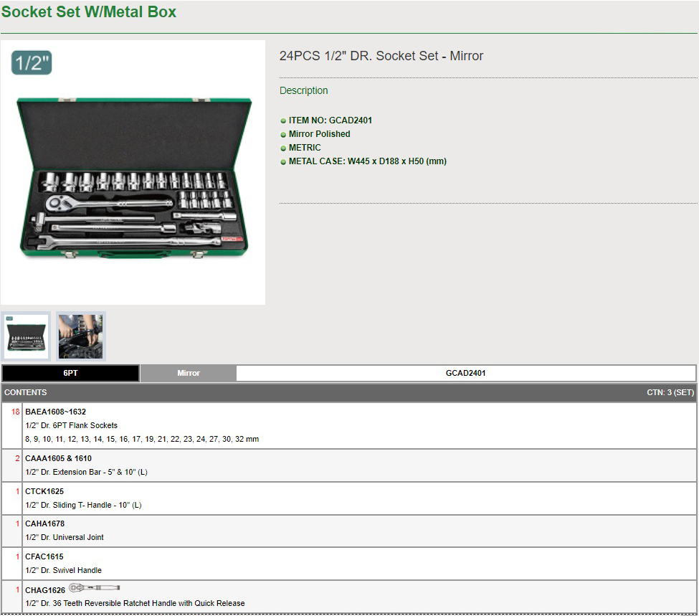Click the METRIC bullet text
The width and height of the screenshot is (699, 616).
click(x=305, y=148)
